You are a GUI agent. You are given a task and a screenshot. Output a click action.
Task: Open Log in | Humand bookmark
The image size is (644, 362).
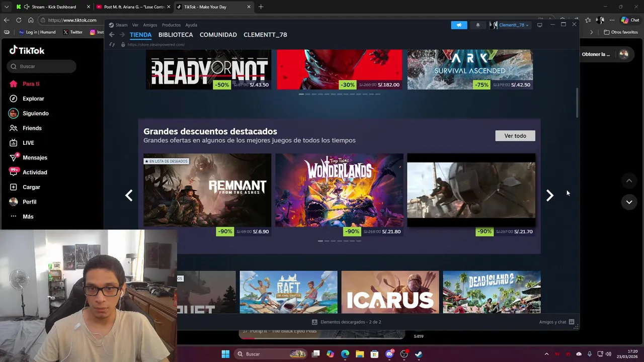click(x=38, y=32)
